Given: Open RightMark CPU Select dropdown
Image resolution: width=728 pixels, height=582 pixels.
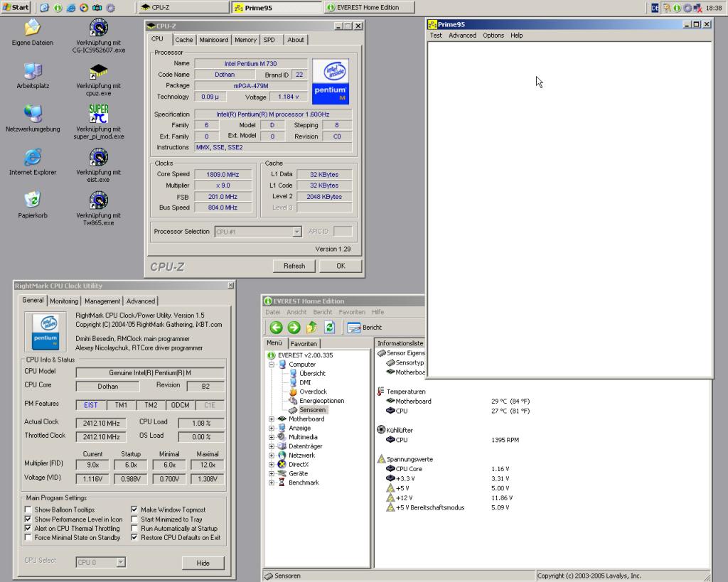Looking at the screenshot, I should coord(121,562).
